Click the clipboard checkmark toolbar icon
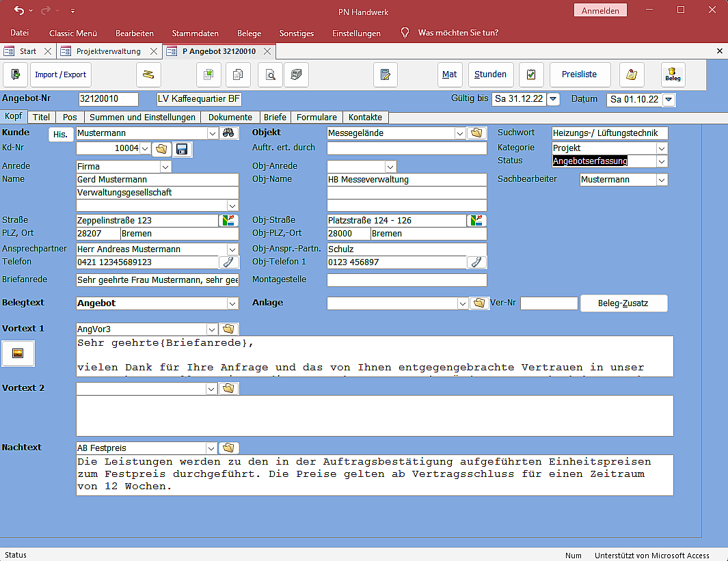The image size is (728, 561). click(x=531, y=74)
